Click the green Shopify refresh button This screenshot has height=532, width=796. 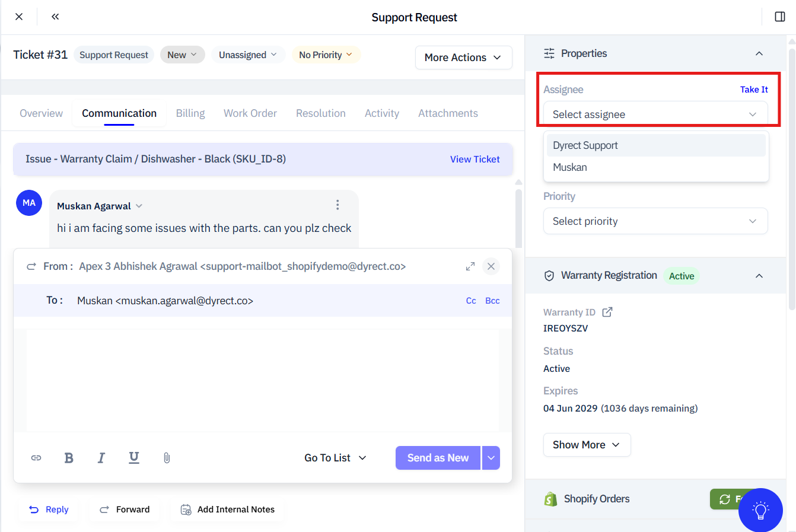coord(725,499)
